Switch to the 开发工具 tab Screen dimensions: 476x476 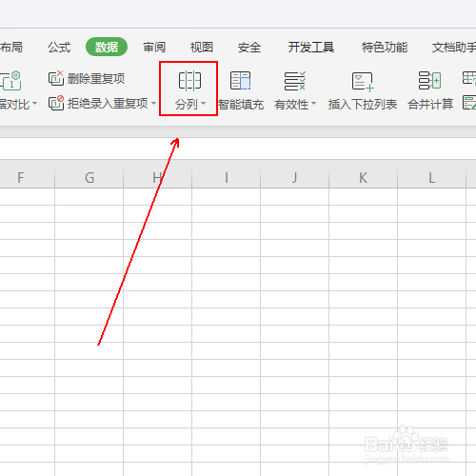coord(311,48)
